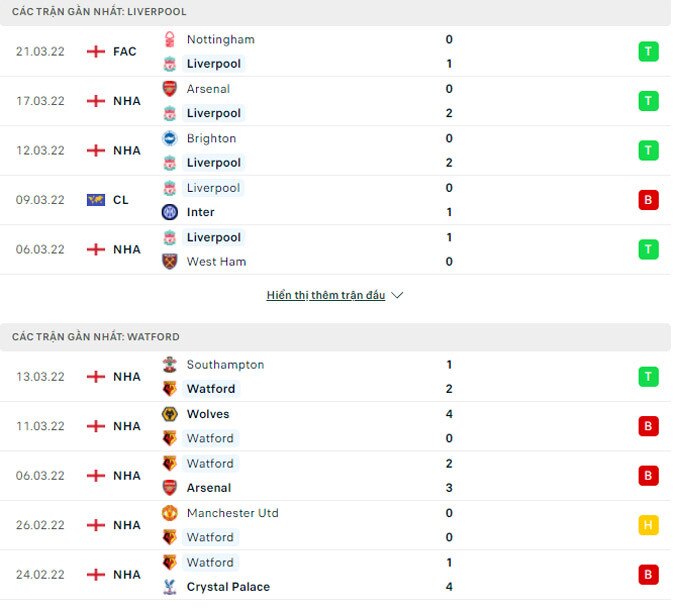
Task: Select 'Các trận gần nhất: Watford' header
Action: (96, 337)
